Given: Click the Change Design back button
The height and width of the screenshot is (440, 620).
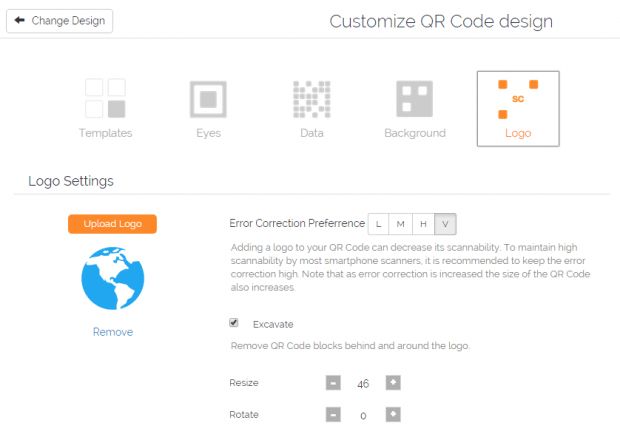Looking at the screenshot, I should pos(60,20).
